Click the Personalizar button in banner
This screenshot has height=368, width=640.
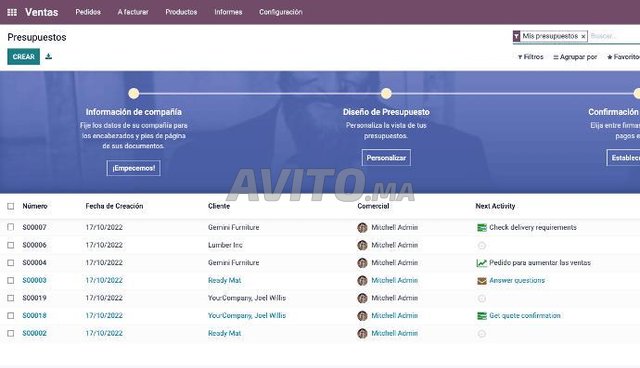pos(386,158)
